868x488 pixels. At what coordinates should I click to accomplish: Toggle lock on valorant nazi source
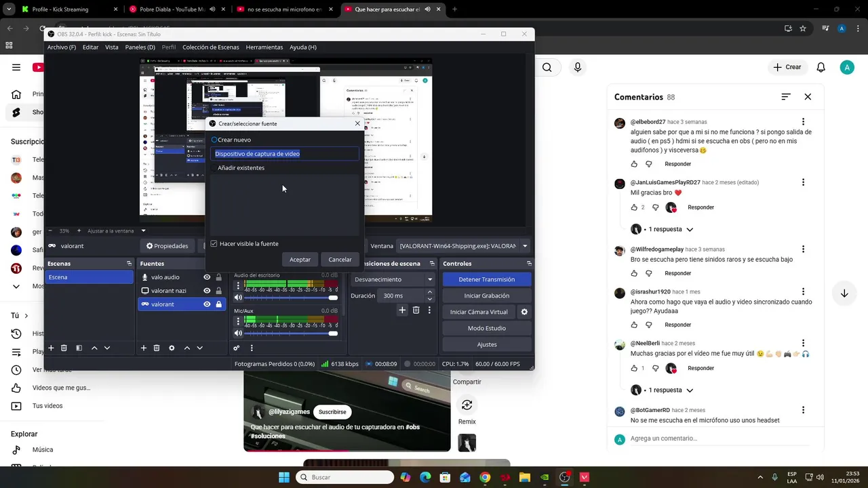[218, 291]
